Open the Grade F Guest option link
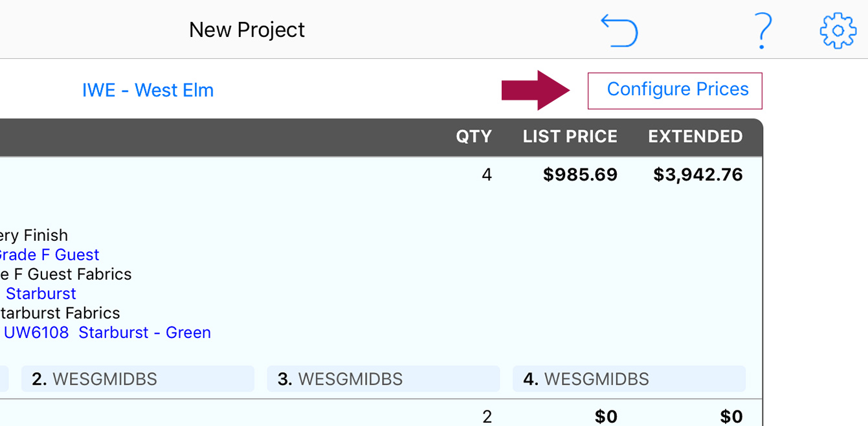Screen dimensions: 868x426 (49, 254)
